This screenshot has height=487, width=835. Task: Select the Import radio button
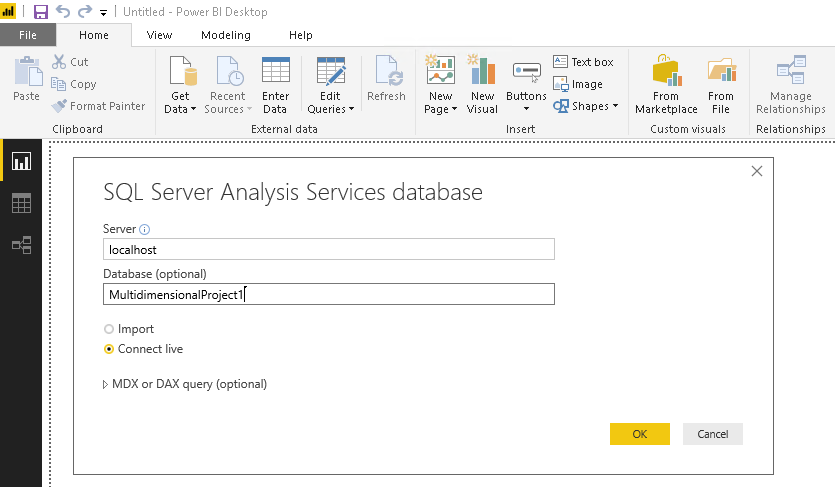(109, 329)
